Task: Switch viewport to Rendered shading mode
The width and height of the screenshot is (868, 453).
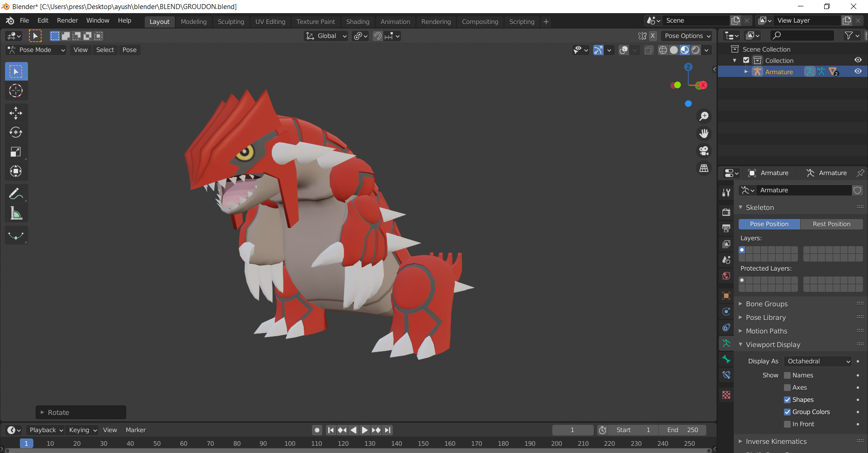Action: 695,50
